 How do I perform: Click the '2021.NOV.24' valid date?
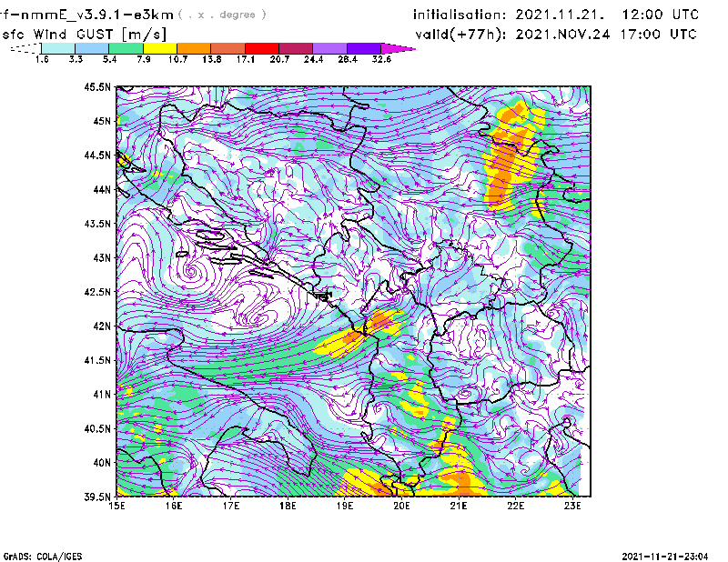tap(562, 35)
